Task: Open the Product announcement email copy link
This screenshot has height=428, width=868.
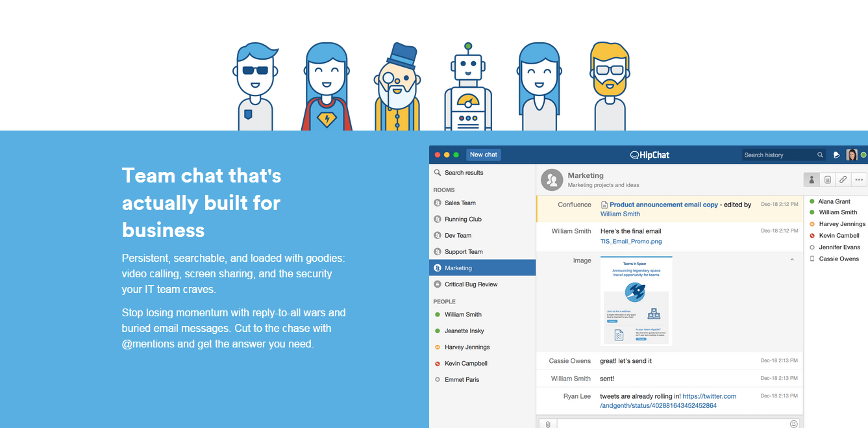Action: (663, 205)
